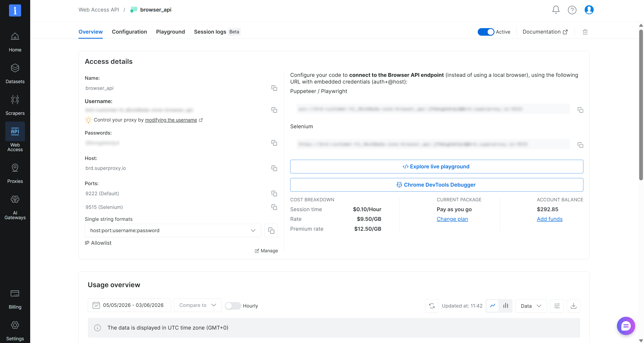The image size is (644, 343).
Task: Copy the Selenium endpoint URL
Action: (580, 145)
